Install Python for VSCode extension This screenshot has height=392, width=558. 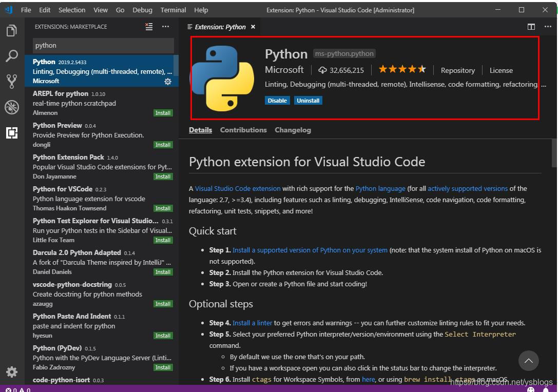163,208
